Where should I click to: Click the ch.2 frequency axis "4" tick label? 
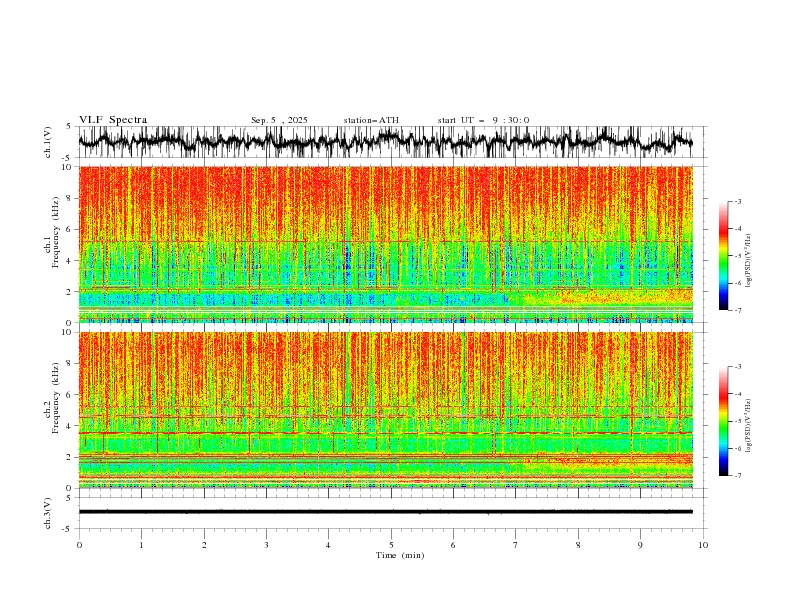point(70,426)
